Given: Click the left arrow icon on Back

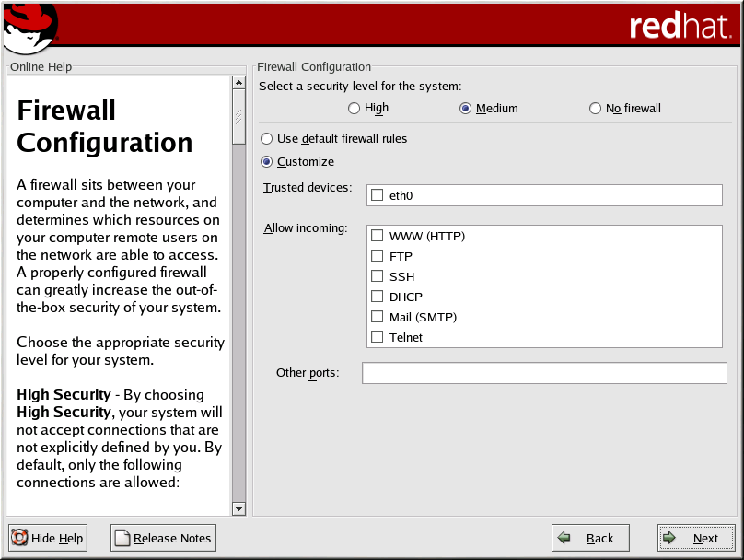Looking at the screenshot, I should pyautogui.click(x=564, y=538).
